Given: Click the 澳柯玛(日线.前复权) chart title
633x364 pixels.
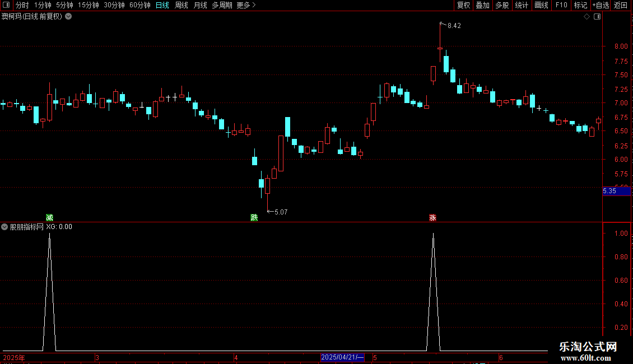Looking at the screenshot, I should pos(32,17).
